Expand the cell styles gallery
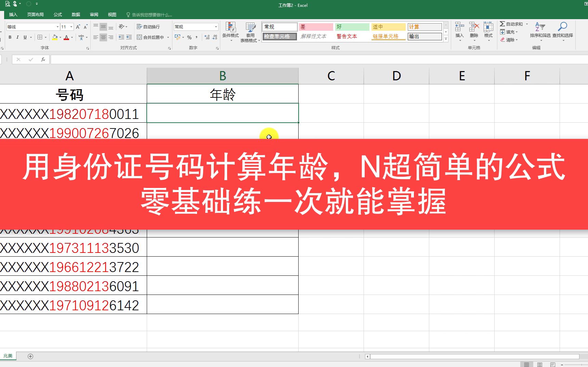588x367 pixels. tap(446, 39)
